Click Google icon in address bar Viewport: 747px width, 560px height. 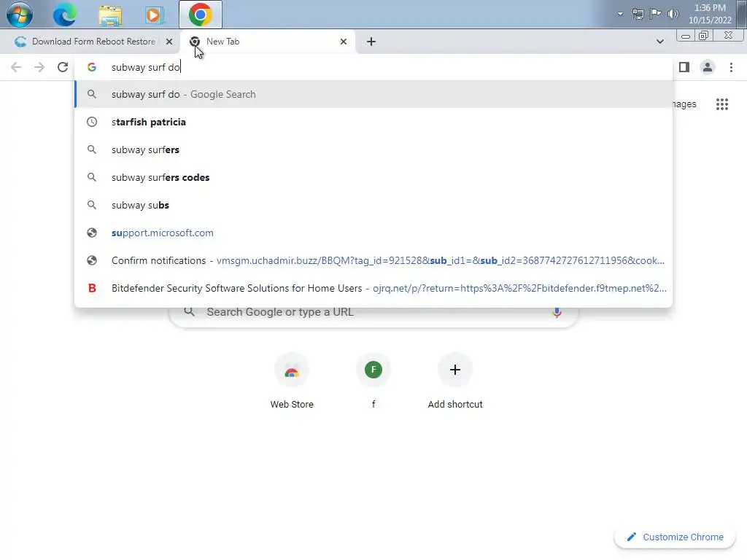pos(92,67)
